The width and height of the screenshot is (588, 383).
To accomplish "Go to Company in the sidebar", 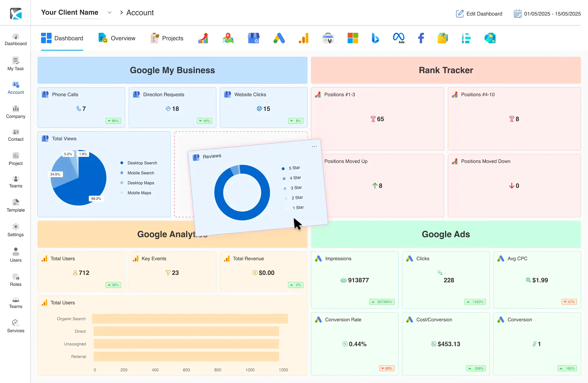I will 16,112.
